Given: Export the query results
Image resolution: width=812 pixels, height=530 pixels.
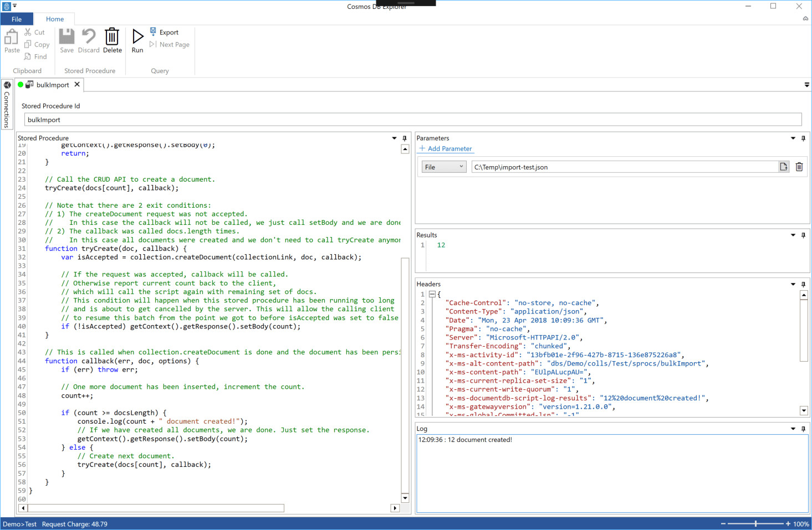Looking at the screenshot, I should point(164,32).
